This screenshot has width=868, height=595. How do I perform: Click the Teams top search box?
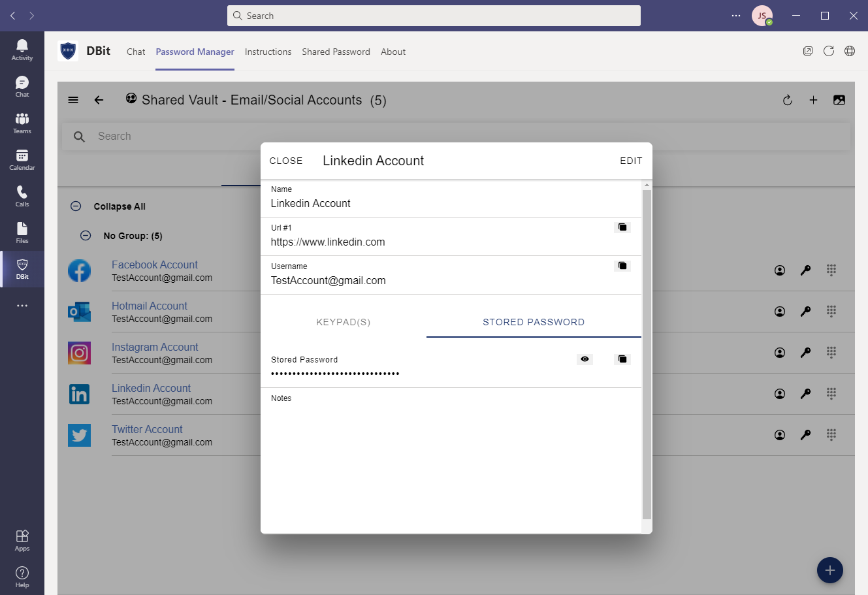point(434,16)
